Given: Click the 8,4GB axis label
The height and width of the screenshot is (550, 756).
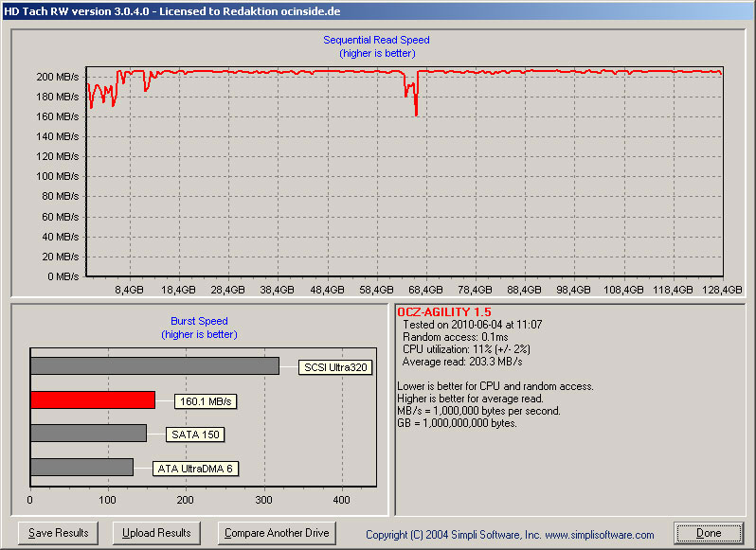Looking at the screenshot, I should (129, 290).
